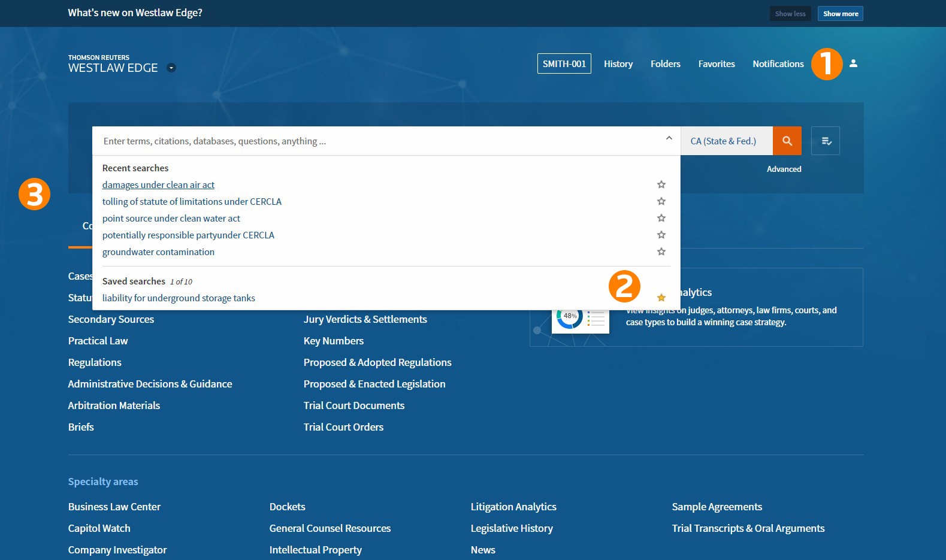Unstar saved search 'liability for underground storage tanks'
Image resolution: width=946 pixels, height=560 pixels.
(661, 298)
